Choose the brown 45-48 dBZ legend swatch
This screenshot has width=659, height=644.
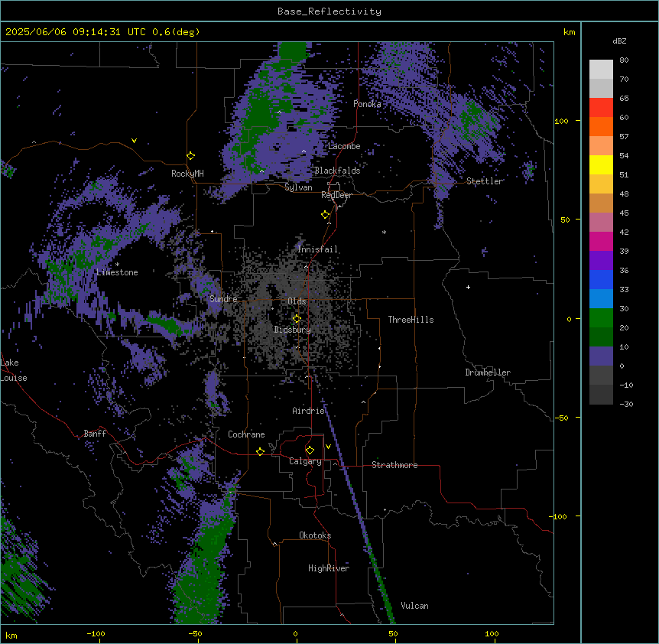pos(601,203)
